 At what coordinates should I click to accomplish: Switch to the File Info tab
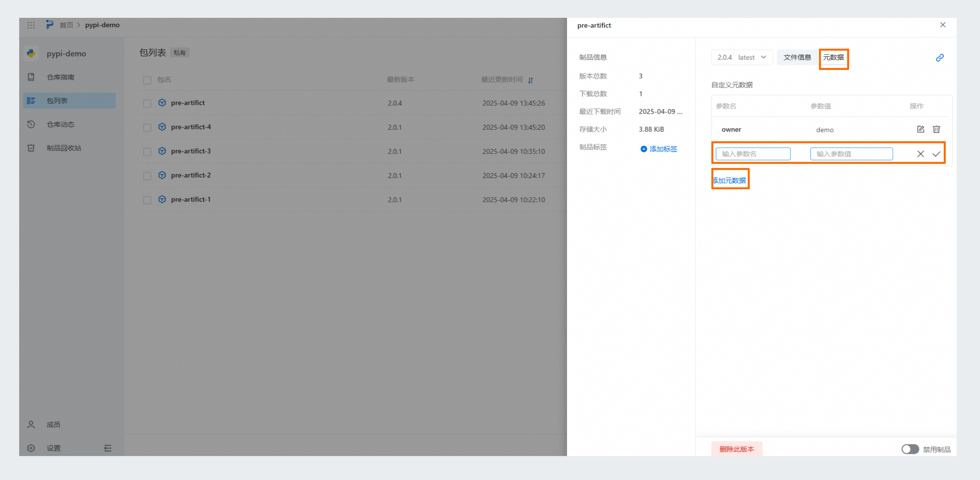(x=797, y=58)
